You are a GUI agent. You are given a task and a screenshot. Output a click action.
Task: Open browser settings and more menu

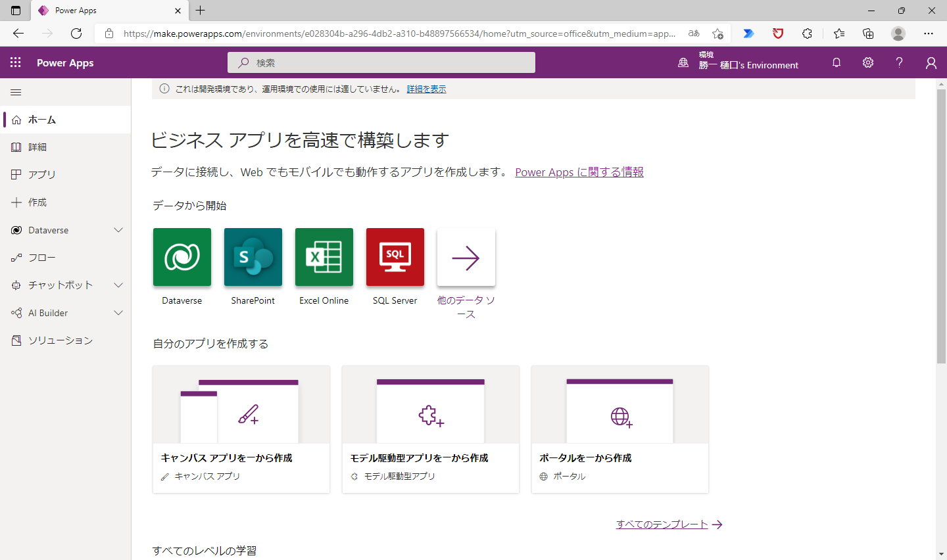click(929, 34)
